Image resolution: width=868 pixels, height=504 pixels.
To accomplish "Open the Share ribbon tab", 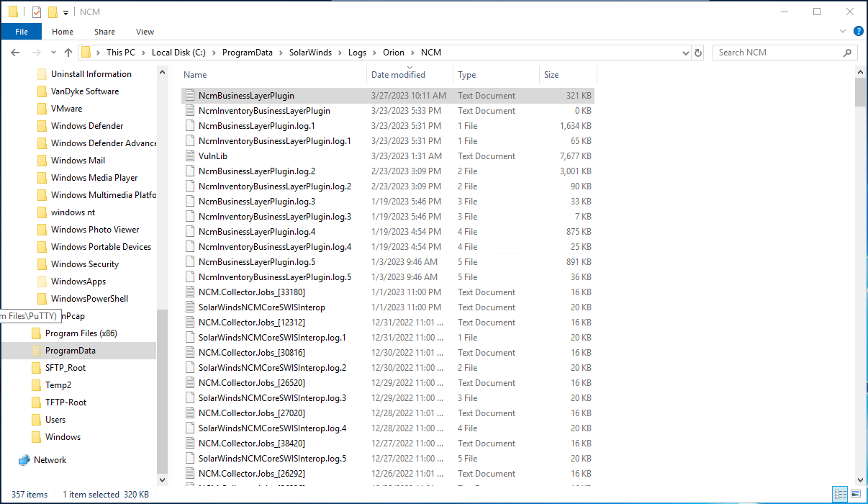I will (x=104, y=32).
